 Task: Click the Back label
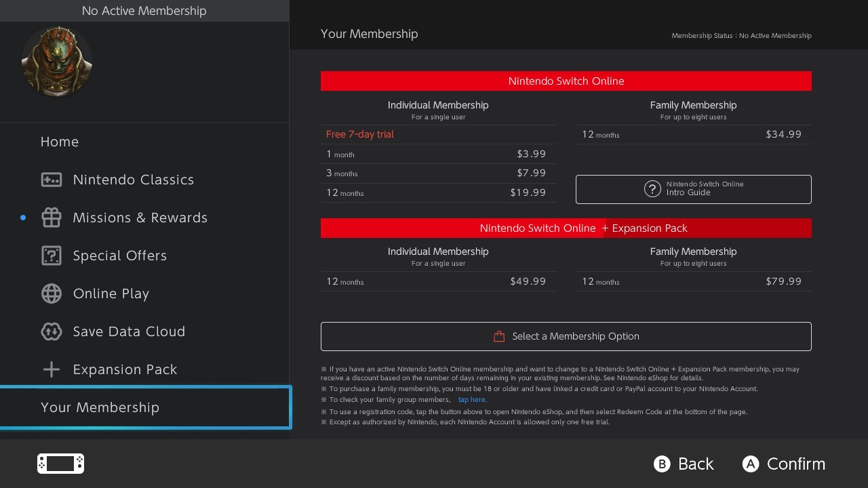coord(696,464)
